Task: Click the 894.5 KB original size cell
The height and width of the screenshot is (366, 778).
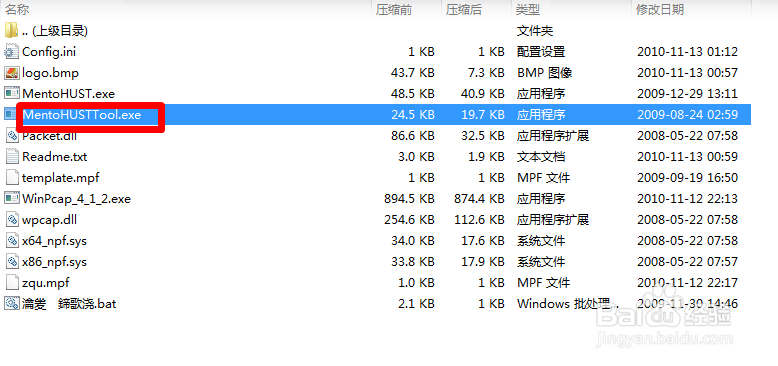Action: 409,199
